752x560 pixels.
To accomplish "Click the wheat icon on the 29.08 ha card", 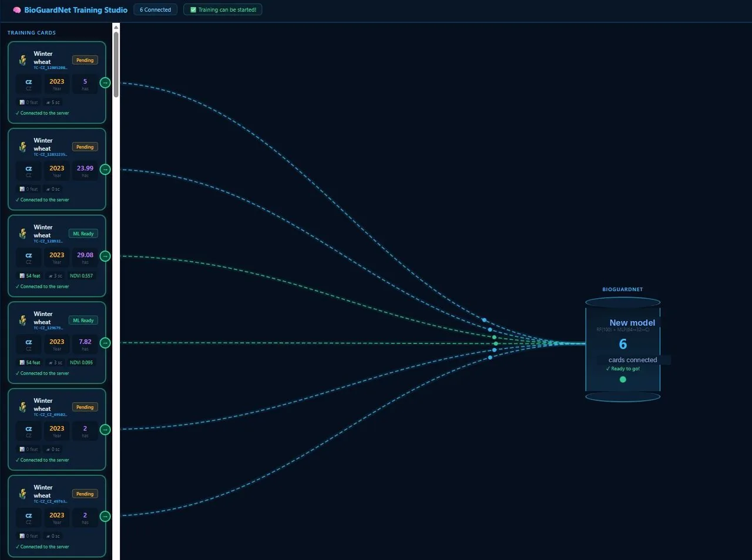I will pos(23,234).
